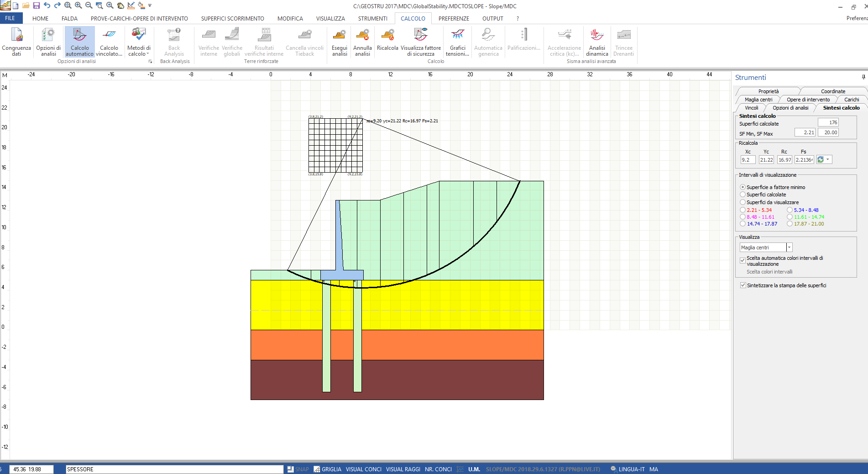The image size is (868, 474).
Task: Click the Ricalcola ribbon button
Action: pyautogui.click(x=387, y=40)
